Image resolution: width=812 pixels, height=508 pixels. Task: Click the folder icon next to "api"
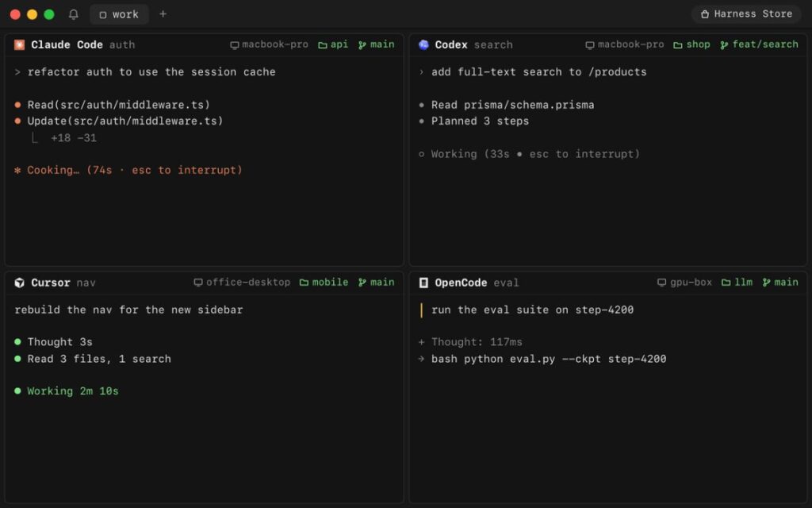[323, 45]
